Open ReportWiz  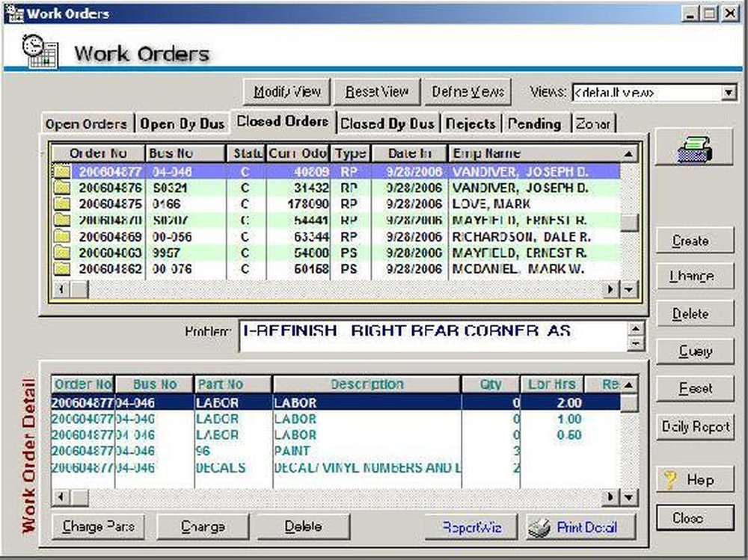point(471,526)
